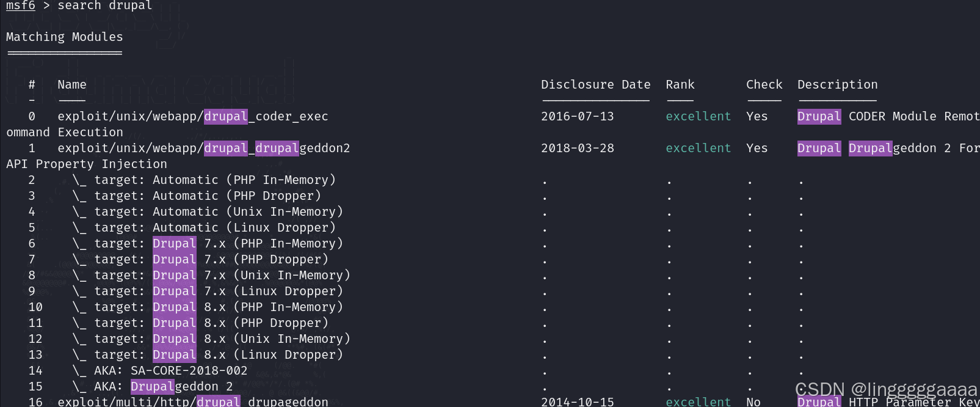Click 'Drupal Drupalgeddon 2' description text

point(874,148)
